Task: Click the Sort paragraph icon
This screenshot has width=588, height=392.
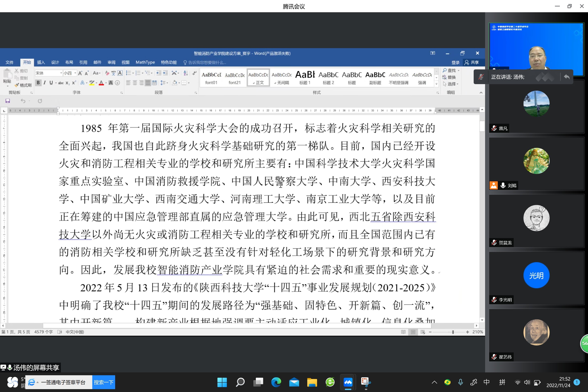Action: click(186, 73)
